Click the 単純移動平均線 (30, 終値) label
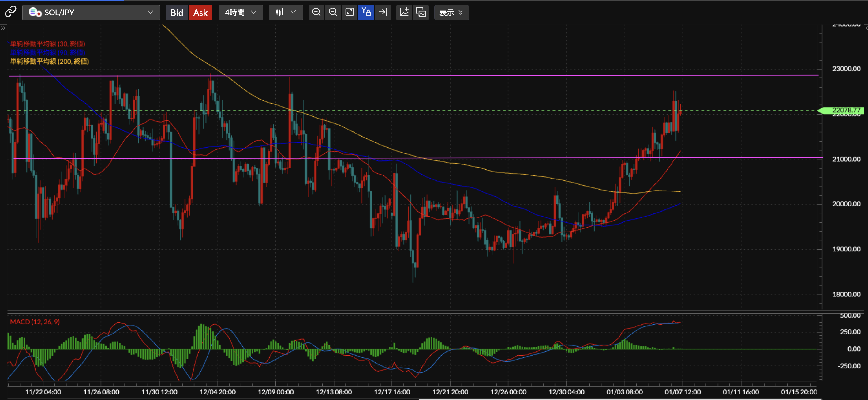This screenshot has width=868, height=400. click(47, 44)
